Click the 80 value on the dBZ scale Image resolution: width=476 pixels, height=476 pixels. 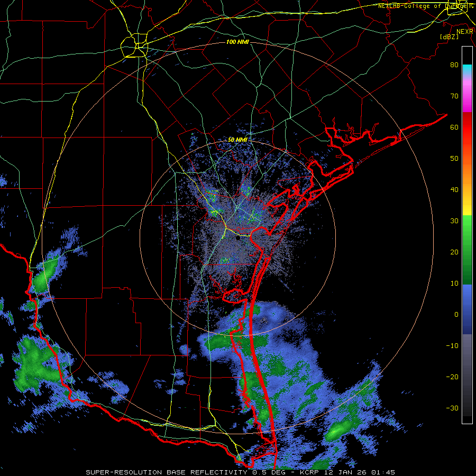point(454,65)
